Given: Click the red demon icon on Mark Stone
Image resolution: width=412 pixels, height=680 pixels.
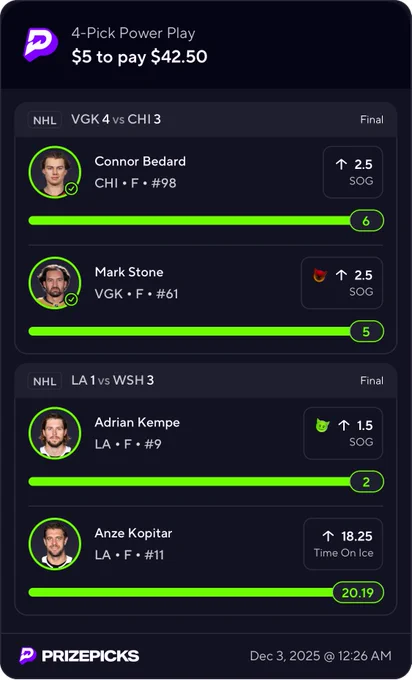Looking at the screenshot, I should click(x=319, y=275).
